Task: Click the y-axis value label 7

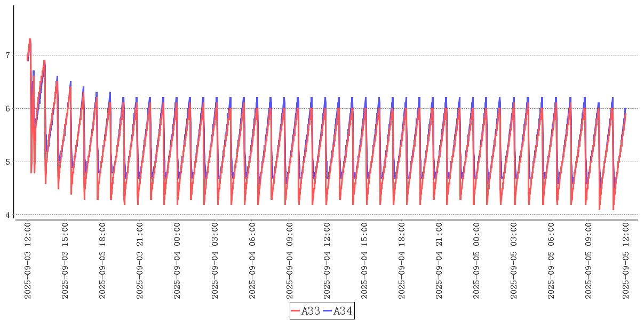Action: click(7, 55)
